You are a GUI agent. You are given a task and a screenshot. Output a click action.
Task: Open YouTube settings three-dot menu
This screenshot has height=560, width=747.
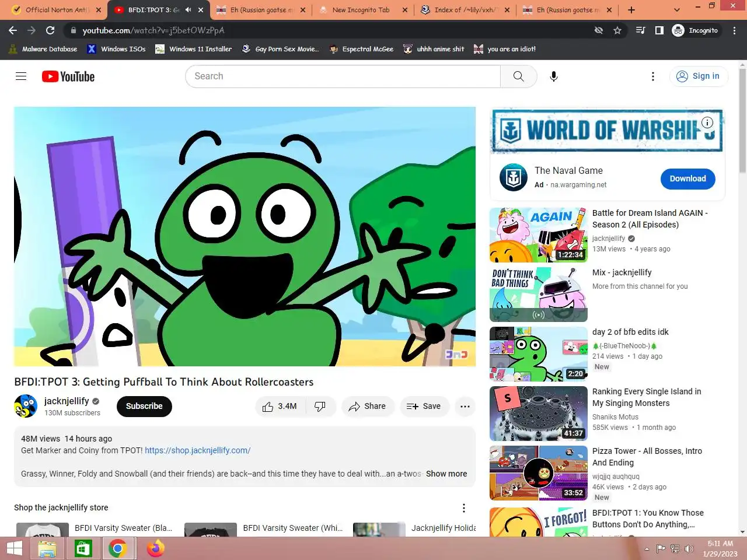point(653,76)
